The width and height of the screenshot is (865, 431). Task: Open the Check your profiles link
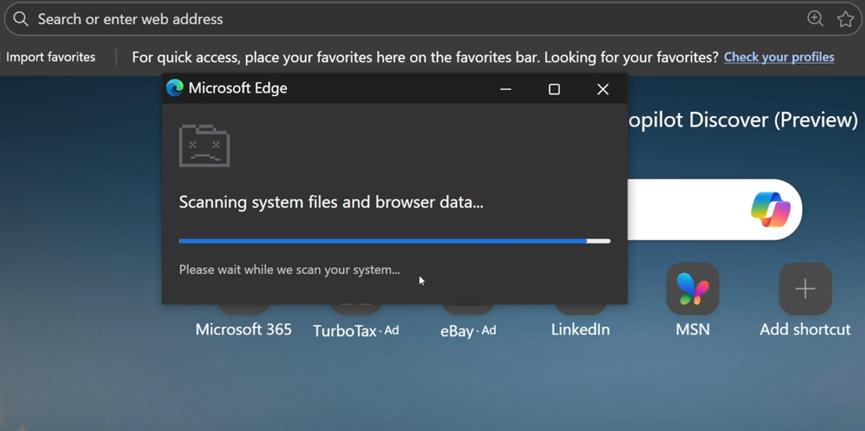[779, 57]
